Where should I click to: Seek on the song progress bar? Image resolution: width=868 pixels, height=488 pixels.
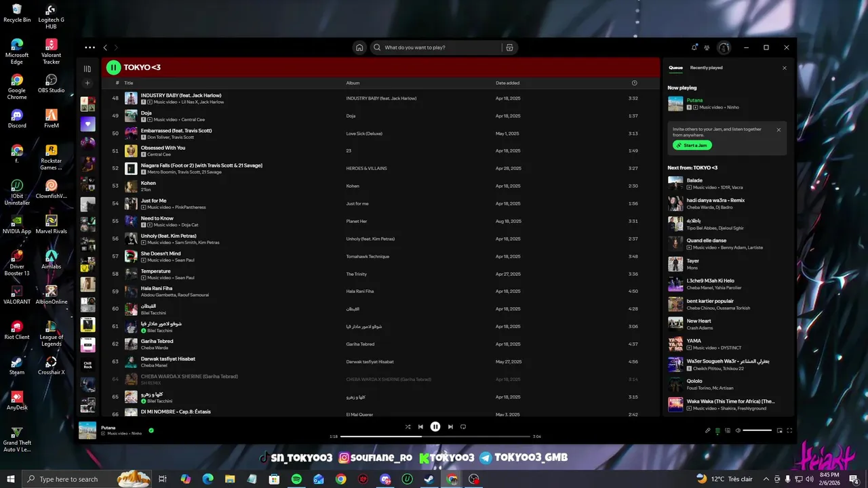[435, 436]
